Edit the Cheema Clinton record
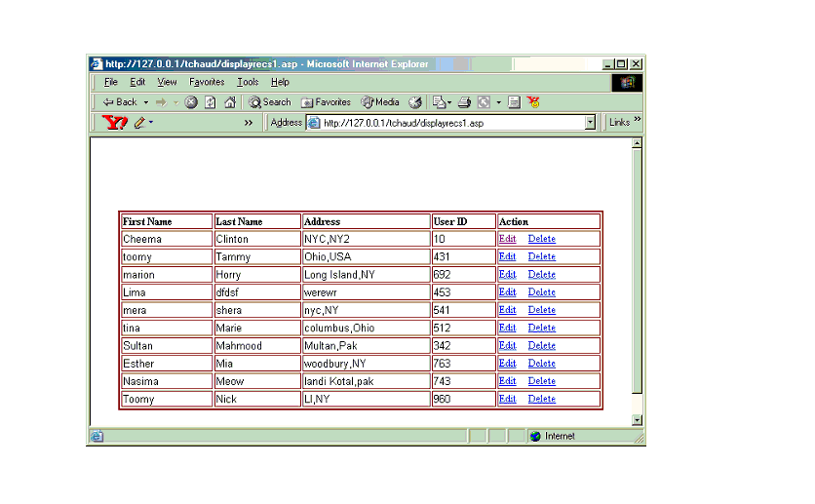Viewport: 815px width, 504px height. tap(507, 239)
